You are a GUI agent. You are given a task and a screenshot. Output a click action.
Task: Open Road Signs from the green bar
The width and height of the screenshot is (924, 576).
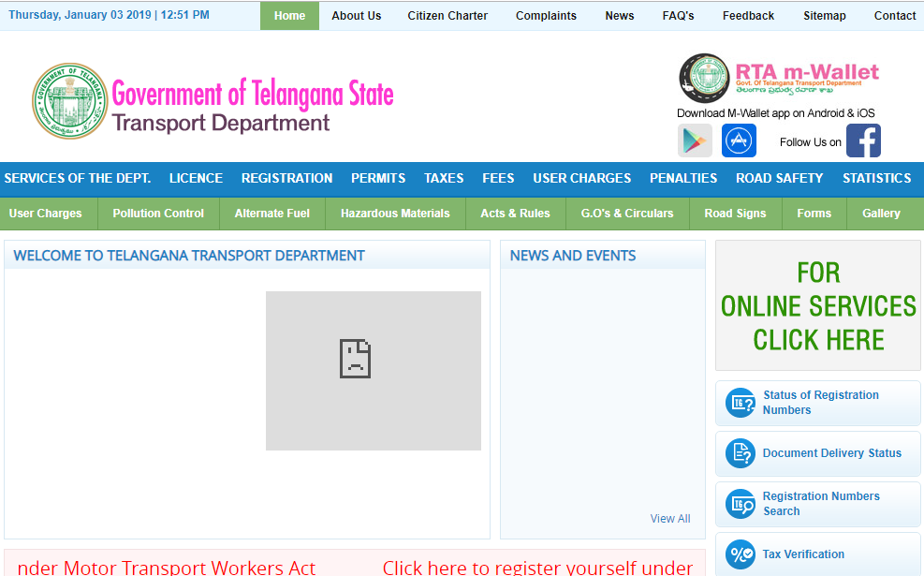(x=735, y=213)
